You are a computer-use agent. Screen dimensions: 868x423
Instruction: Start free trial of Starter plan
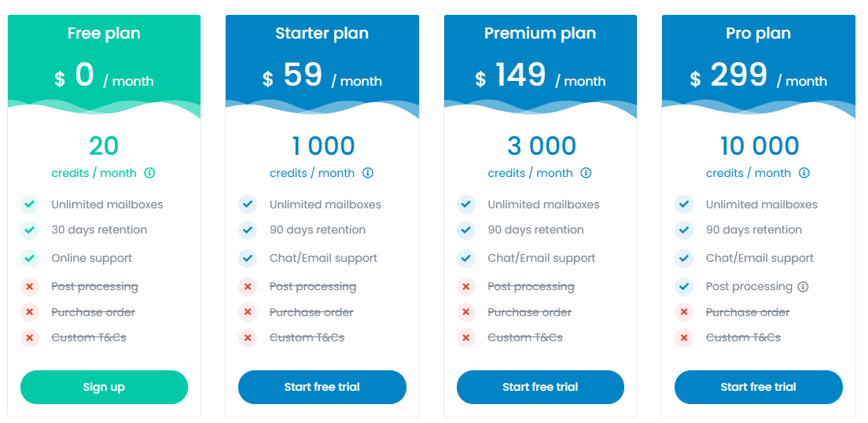tap(322, 387)
